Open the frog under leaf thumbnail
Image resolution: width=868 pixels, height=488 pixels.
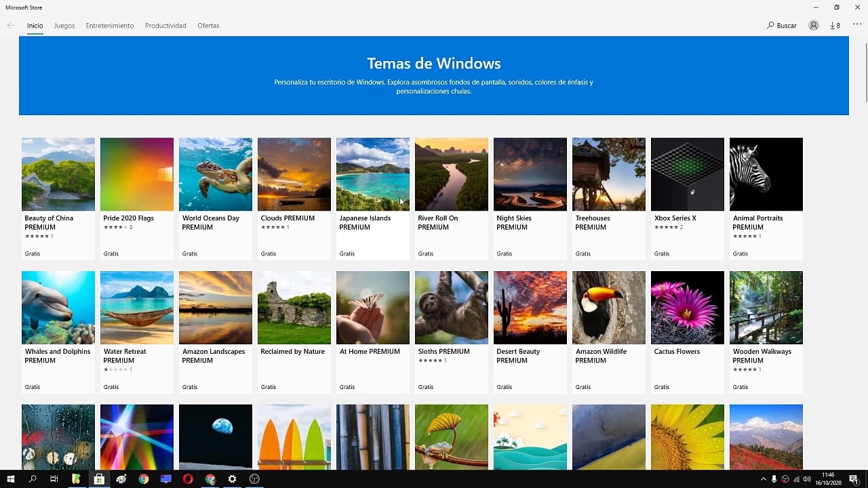[x=452, y=437]
